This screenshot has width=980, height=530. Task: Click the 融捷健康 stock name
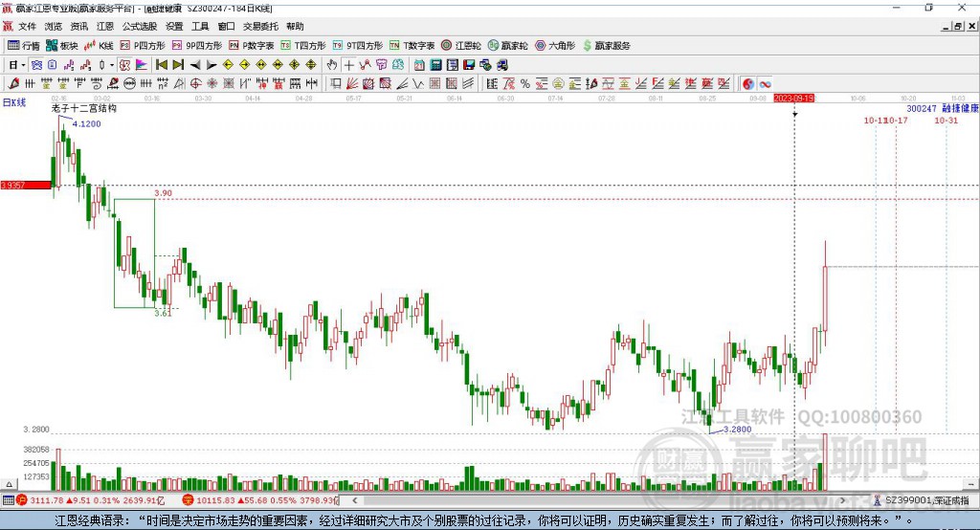click(960, 108)
